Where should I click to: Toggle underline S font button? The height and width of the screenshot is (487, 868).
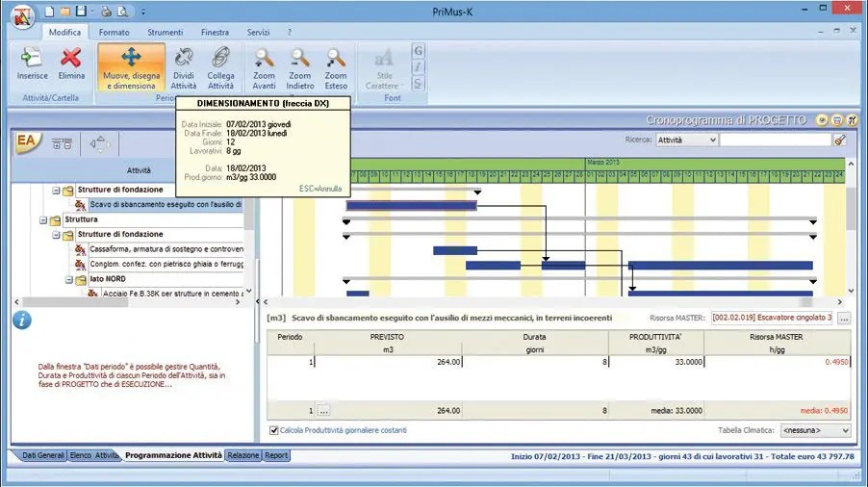pyautogui.click(x=419, y=84)
